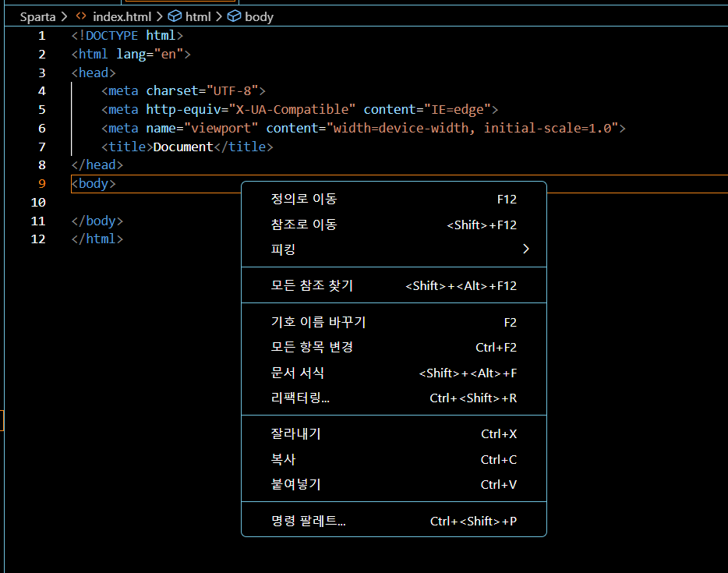Choose 문서 서식 to format document
Image resolution: width=728 pixels, height=573 pixels.
tap(394, 373)
